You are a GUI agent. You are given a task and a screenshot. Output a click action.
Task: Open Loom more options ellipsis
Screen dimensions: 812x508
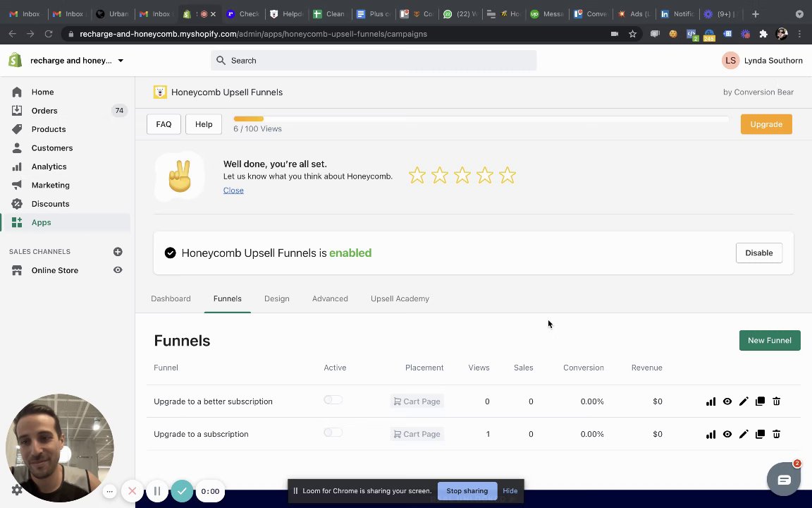click(109, 491)
